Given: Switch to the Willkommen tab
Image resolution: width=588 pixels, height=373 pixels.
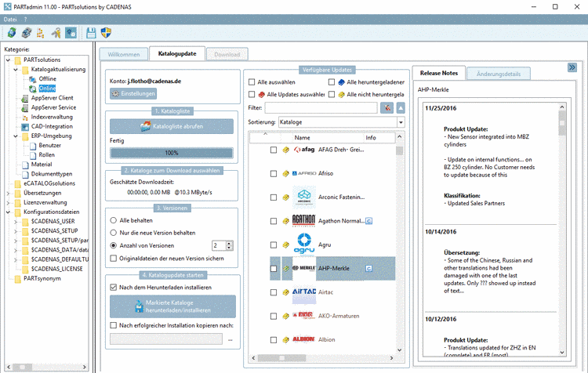Looking at the screenshot, I should [x=124, y=54].
